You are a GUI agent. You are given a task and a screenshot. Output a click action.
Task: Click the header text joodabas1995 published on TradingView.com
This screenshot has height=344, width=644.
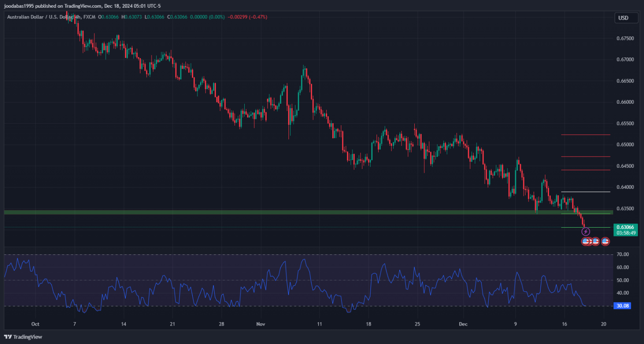tap(53, 6)
